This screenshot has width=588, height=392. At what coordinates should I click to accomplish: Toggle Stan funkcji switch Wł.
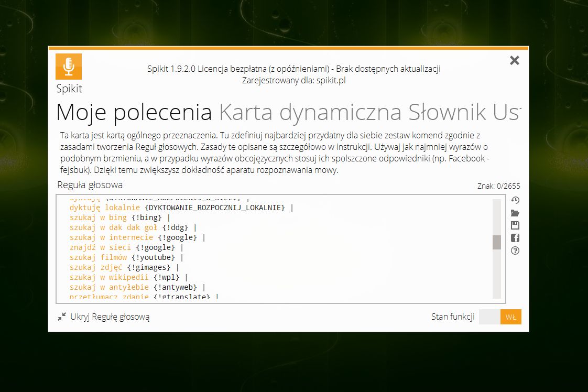coord(500,317)
